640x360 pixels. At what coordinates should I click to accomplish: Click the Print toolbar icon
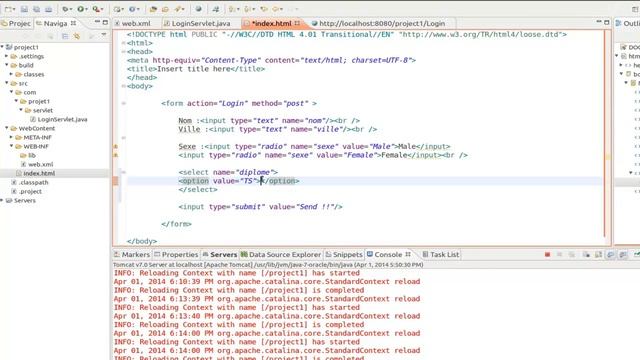click(49, 9)
